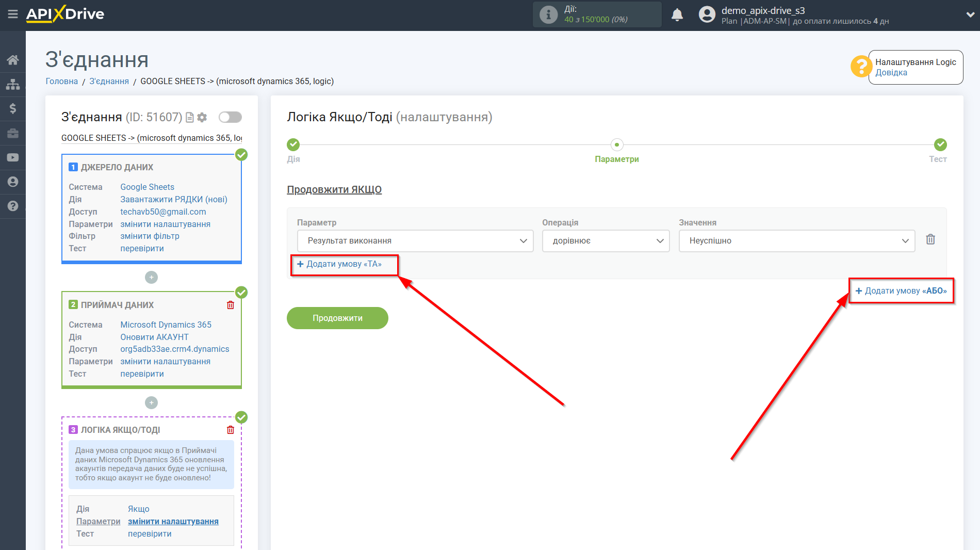Open the help question sidebar icon
980x550 pixels.
13,206
